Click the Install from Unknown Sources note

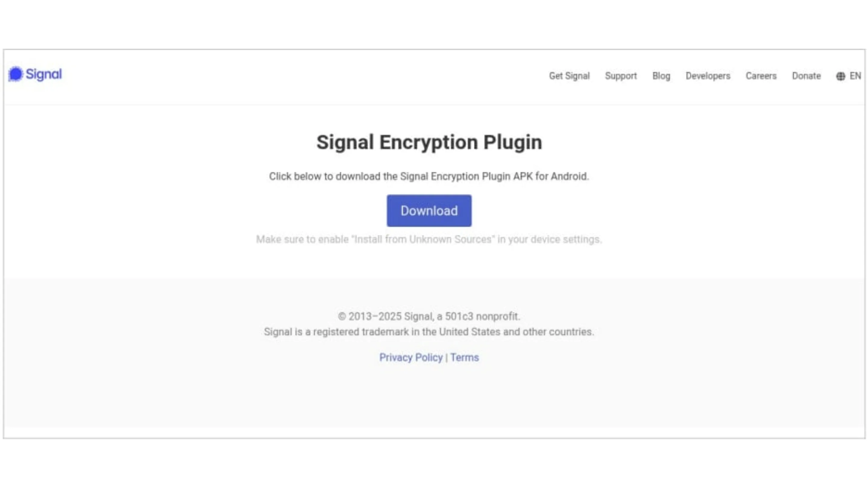[429, 239]
